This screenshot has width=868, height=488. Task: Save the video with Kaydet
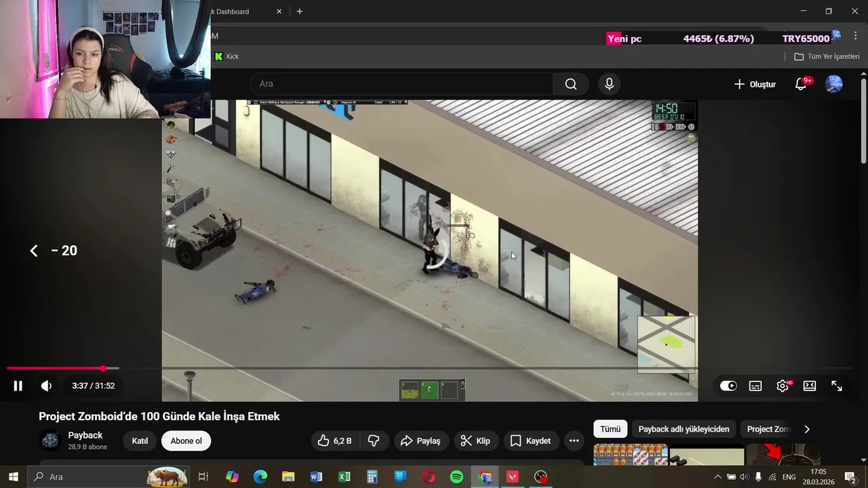pos(530,441)
